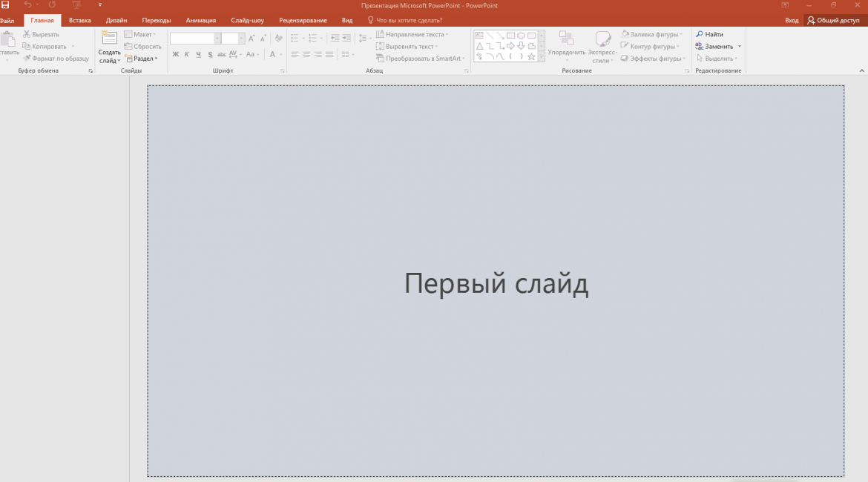Open the Файл menu
Viewport: 868px width, 482px height.
click(7, 21)
